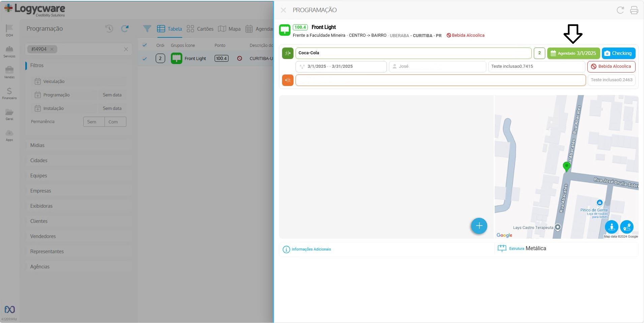Switch to the Mapa view tab
The height and width of the screenshot is (323, 644).
click(229, 29)
